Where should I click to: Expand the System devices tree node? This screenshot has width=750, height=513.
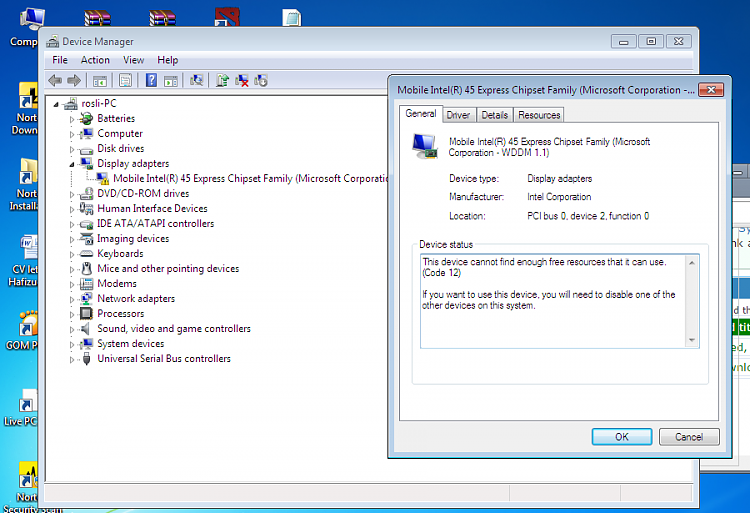pos(72,344)
